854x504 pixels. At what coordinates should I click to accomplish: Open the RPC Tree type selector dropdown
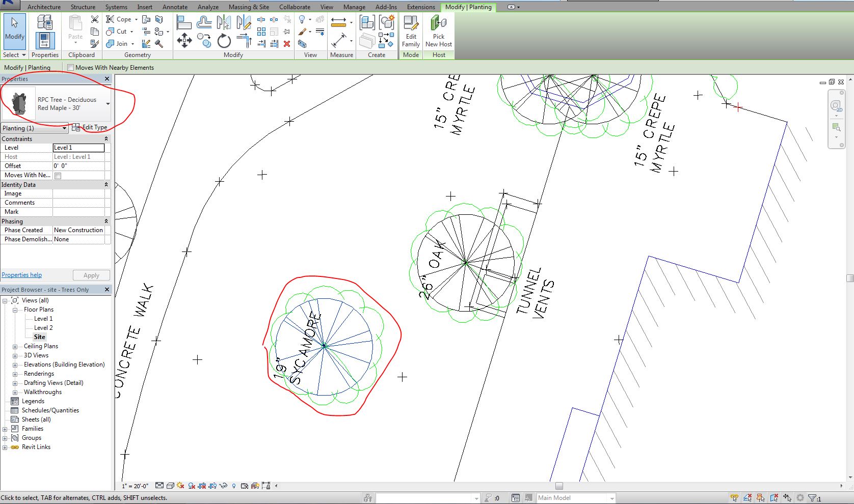coord(108,104)
